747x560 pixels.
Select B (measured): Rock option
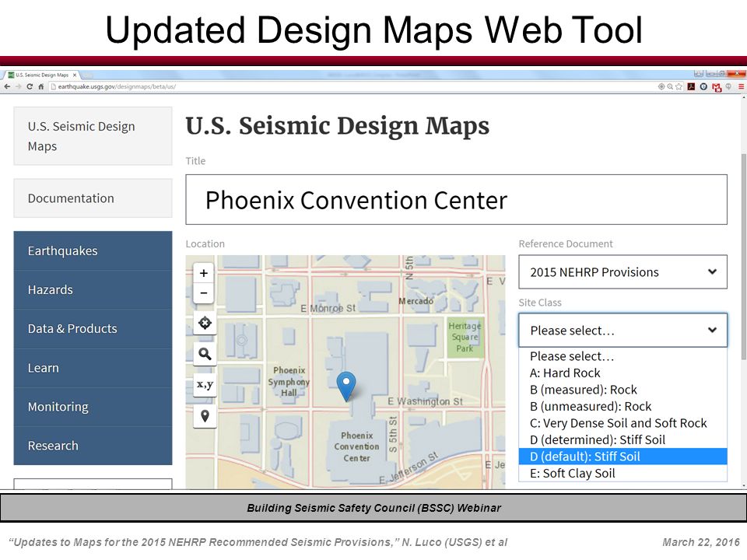click(x=622, y=390)
